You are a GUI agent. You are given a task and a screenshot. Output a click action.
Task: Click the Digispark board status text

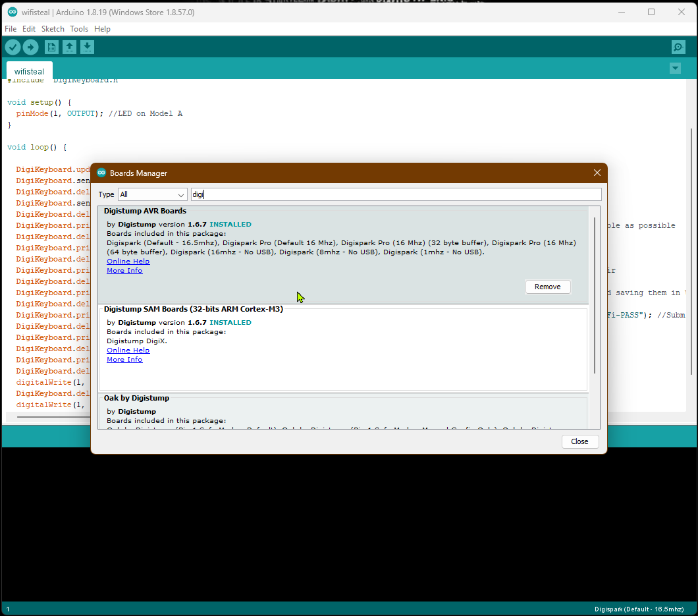tap(639, 609)
